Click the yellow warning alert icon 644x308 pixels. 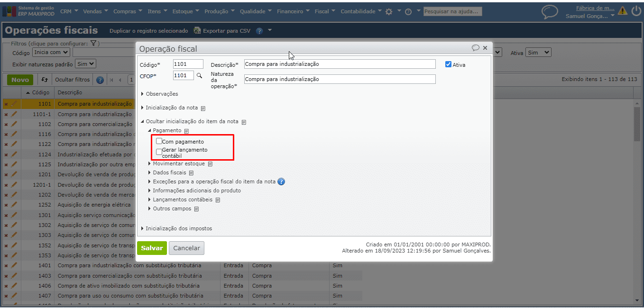point(622,11)
